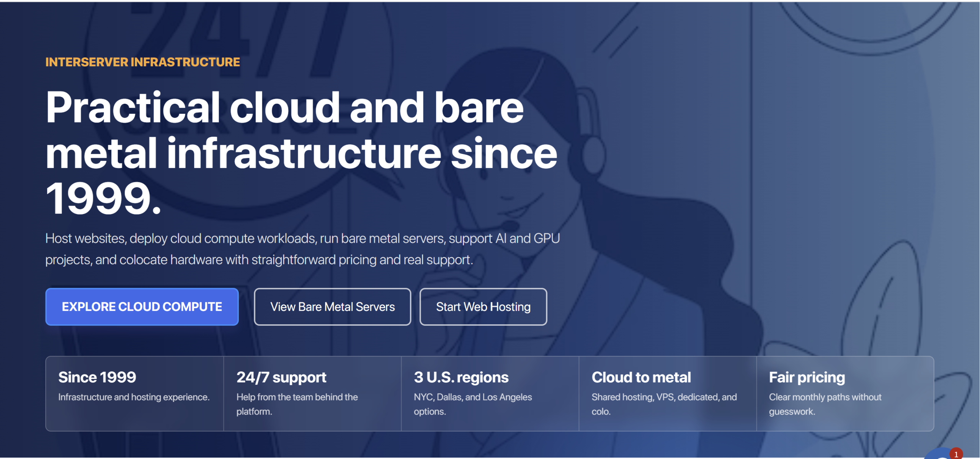
Task: Select the 3 U.S. regions heading
Action: tap(461, 377)
